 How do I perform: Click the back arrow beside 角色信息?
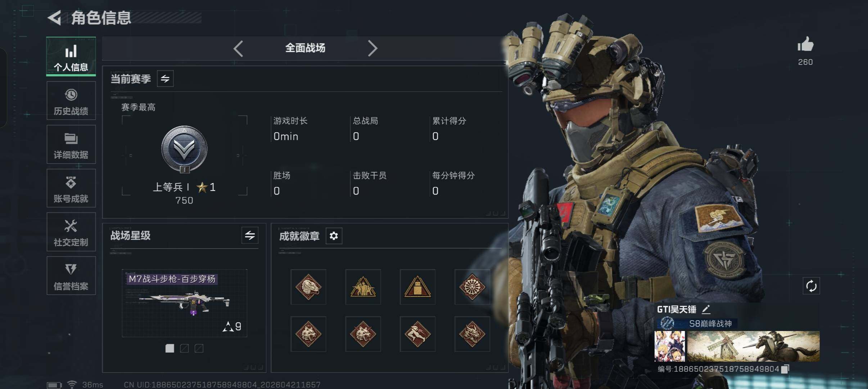(x=54, y=18)
